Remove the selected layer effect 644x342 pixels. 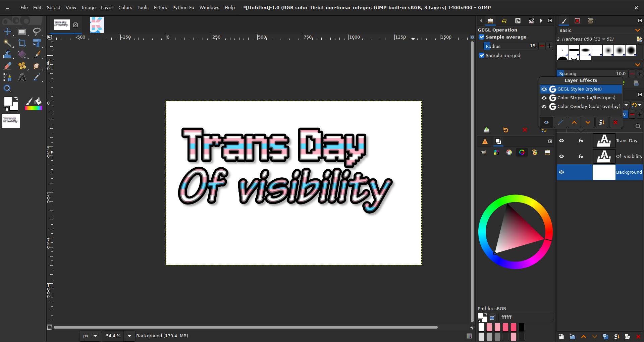[x=615, y=122]
